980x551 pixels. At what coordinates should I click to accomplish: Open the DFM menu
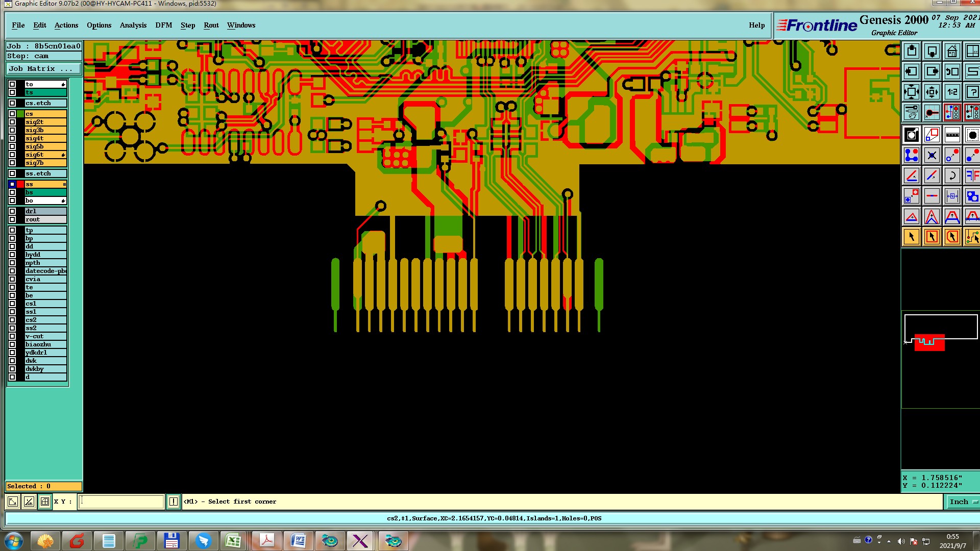(163, 25)
